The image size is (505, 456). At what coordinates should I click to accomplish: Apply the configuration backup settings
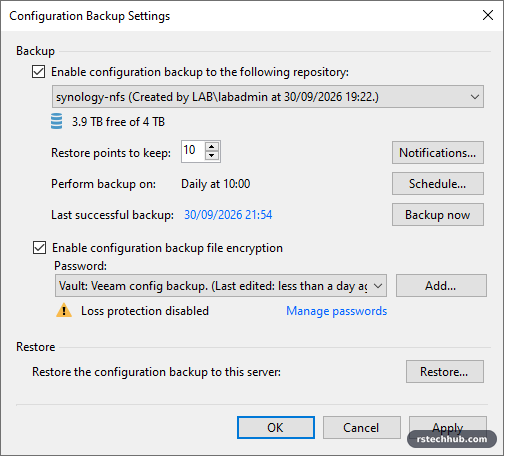[x=448, y=427]
